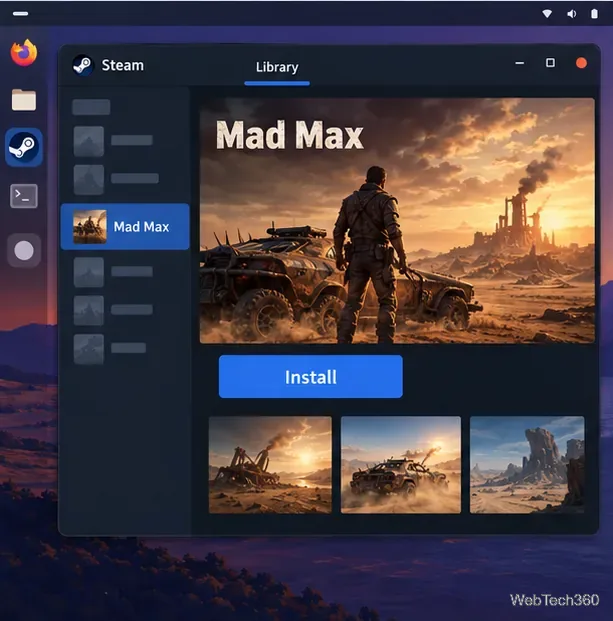
Task: Open Firefox from the dock
Action: 24,52
